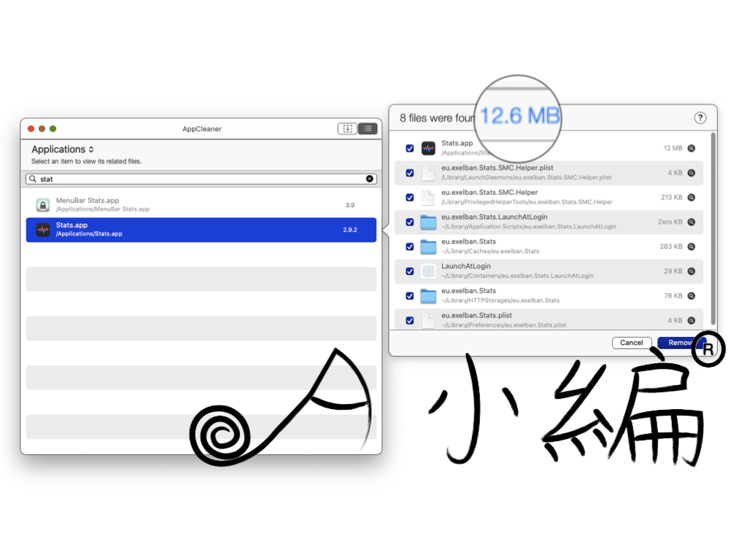Select the MenuBar Stats.app row
The image size is (747, 560).
(201, 205)
